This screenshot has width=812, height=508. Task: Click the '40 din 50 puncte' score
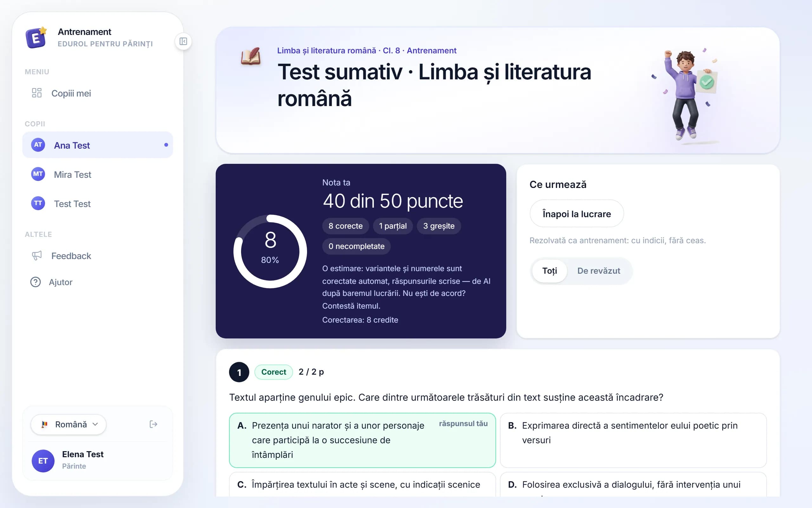coord(393,201)
